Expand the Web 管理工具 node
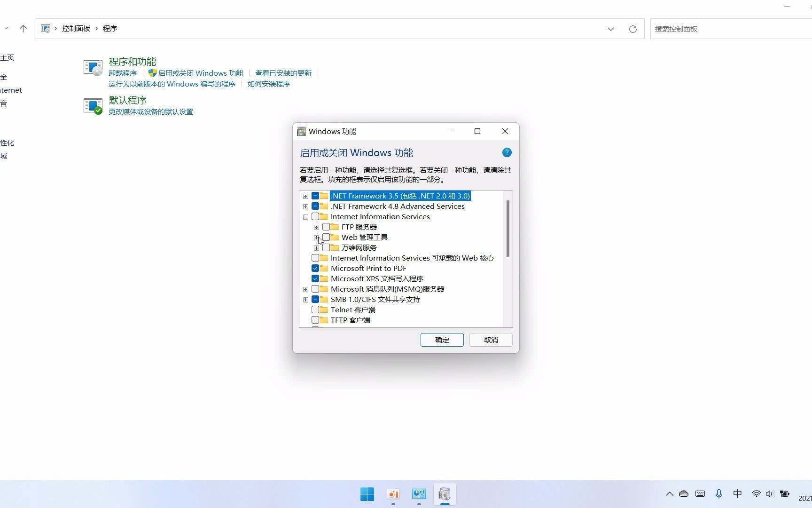Image resolution: width=812 pixels, height=508 pixels. [316, 238]
